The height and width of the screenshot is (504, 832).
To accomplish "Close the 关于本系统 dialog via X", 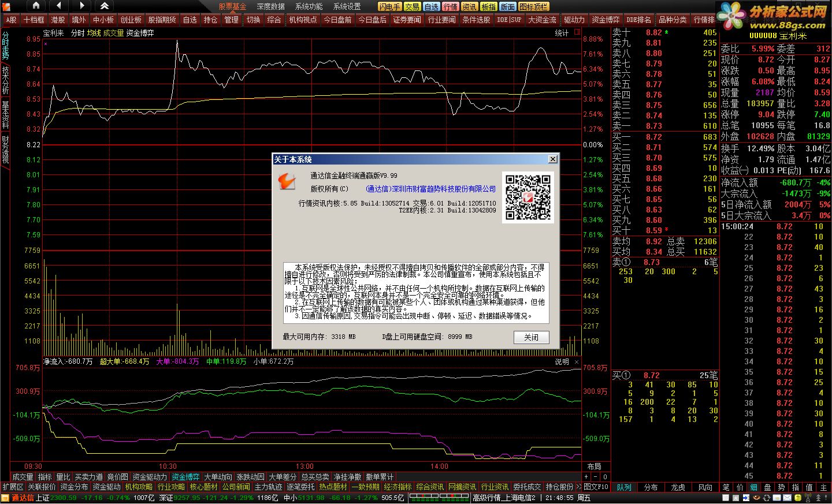I will point(552,159).
